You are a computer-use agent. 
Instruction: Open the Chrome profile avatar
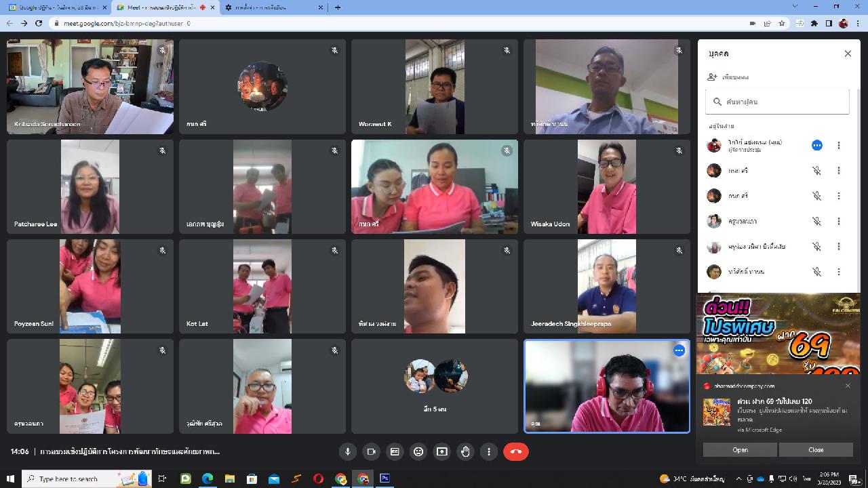click(x=844, y=23)
